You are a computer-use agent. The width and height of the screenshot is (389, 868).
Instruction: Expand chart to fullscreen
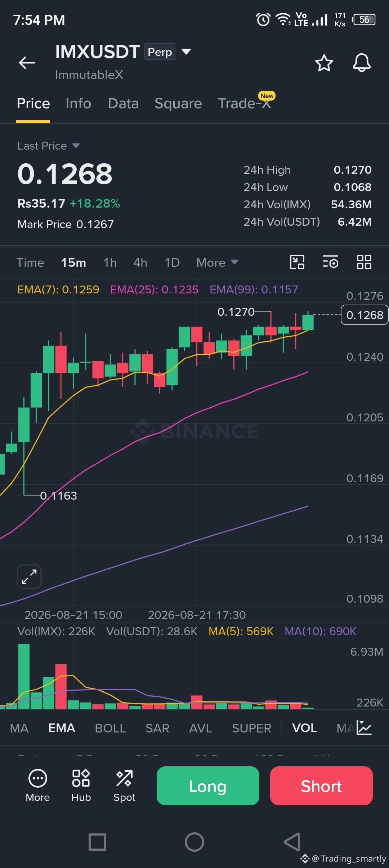point(29,576)
